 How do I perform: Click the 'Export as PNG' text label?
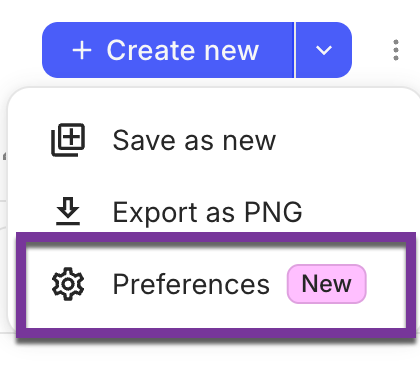pos(207,212)
